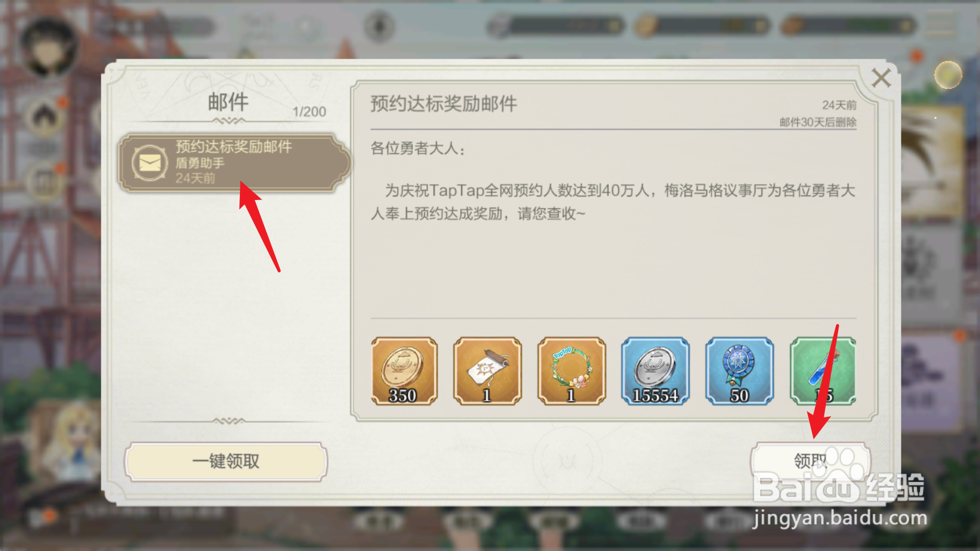The width and height of the screenshot is (980, 551).
Task: Claim all mail with 一键领取 button
Action: [x=226, y=462]
